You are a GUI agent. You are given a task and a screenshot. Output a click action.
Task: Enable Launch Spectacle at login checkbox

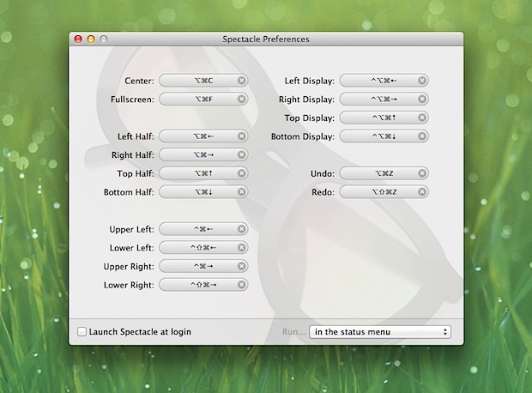(82, 331)
